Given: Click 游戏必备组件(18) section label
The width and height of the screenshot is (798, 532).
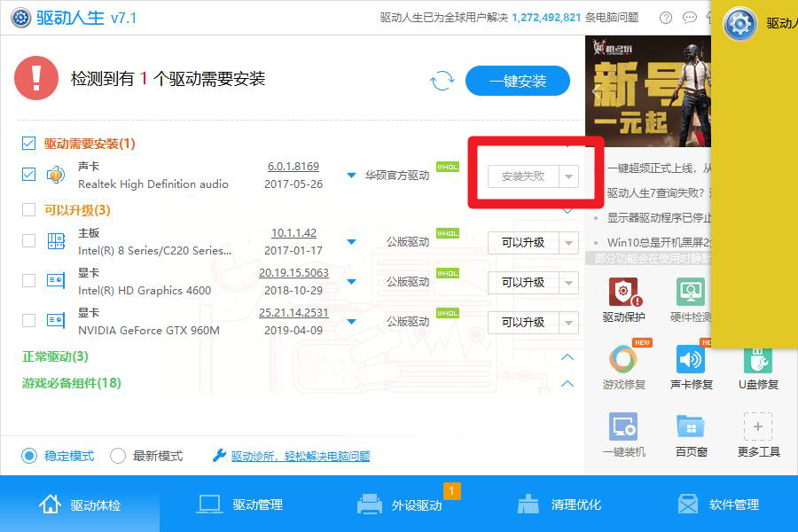Looking at the screenshot, I should [x=71, y=383].
